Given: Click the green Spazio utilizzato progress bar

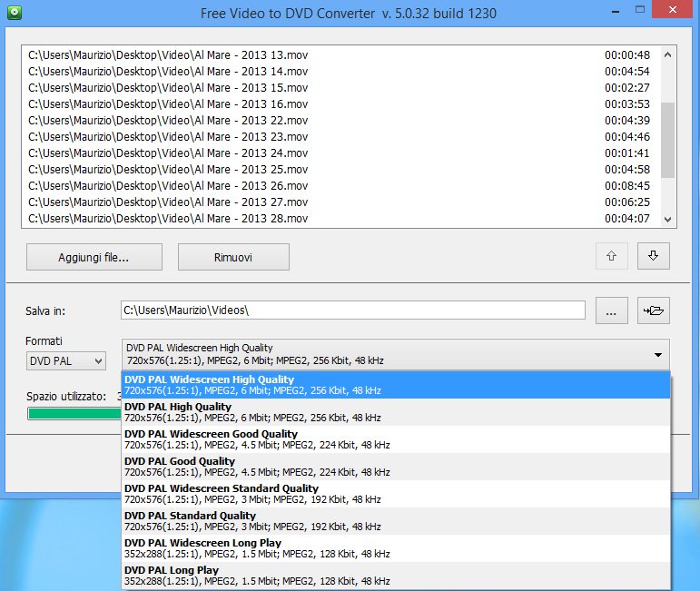Looking at the screenshot, I should 73,414.
